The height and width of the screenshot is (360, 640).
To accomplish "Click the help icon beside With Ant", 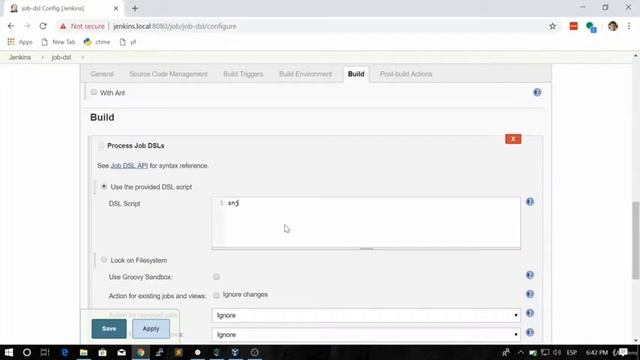I will (537, 93).
